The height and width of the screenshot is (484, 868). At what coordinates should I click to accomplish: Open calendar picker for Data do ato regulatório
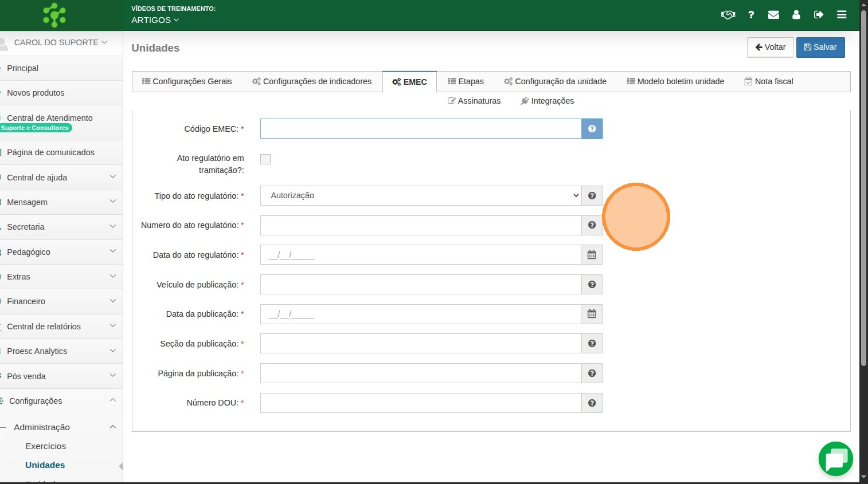[x=592, y=255]
